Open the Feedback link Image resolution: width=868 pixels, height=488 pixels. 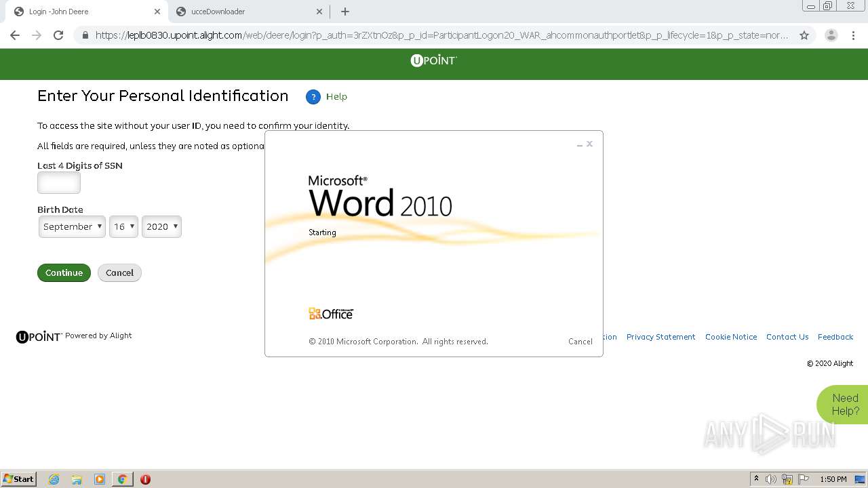coord(835,337)
